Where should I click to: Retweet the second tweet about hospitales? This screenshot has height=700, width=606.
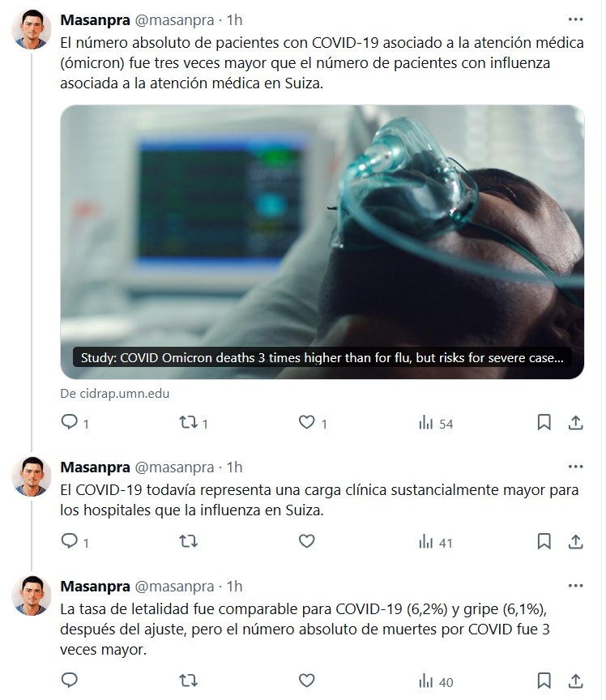(188, 541)
